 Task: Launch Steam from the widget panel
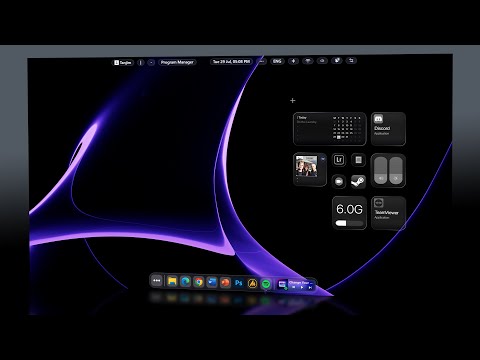(x=358, y=182)
